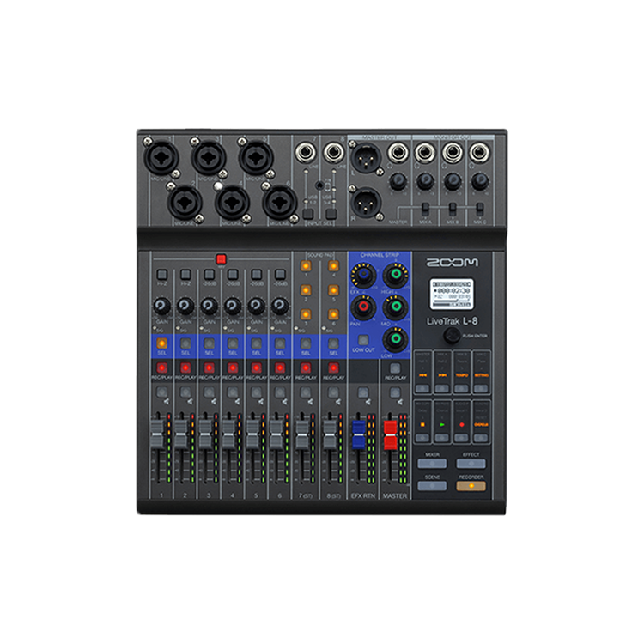Image resolution: width=644 pixels, height=644 pixels.
Task: Toggle the -26dB pad on channel 5
Action: coord(256,274)
